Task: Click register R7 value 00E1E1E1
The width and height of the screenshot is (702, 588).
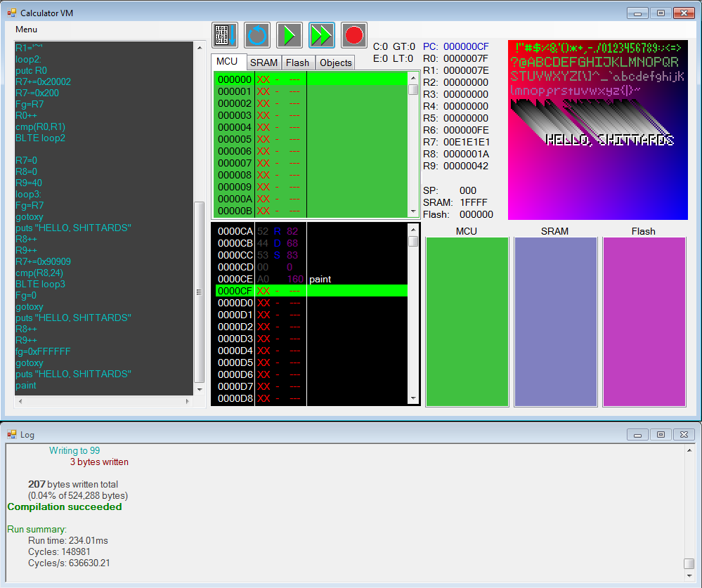Action: click(467, 143)
